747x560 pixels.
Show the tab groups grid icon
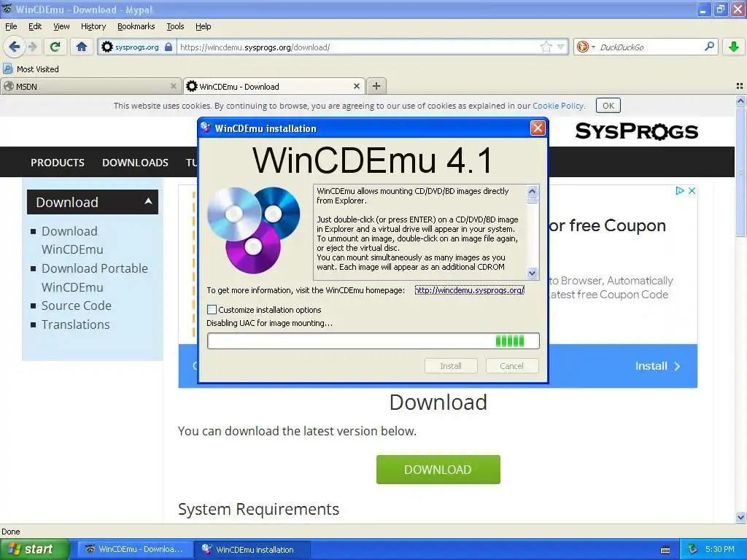[x=740, y=86]
